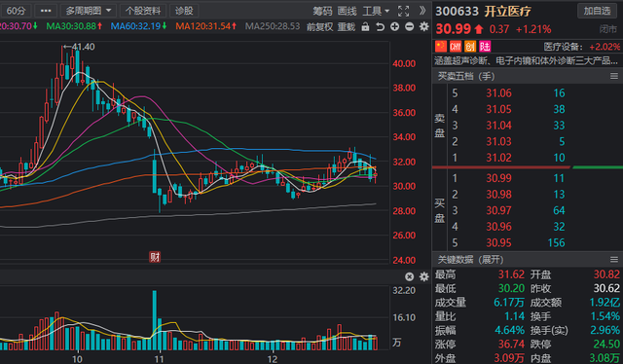Open 诊股 stock diagnosis tab

(184, 11)
